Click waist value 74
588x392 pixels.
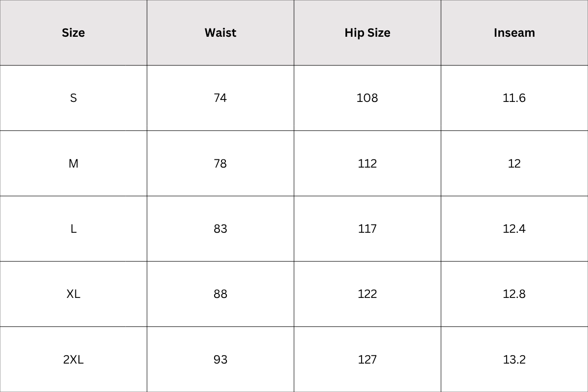coord(220,98)
